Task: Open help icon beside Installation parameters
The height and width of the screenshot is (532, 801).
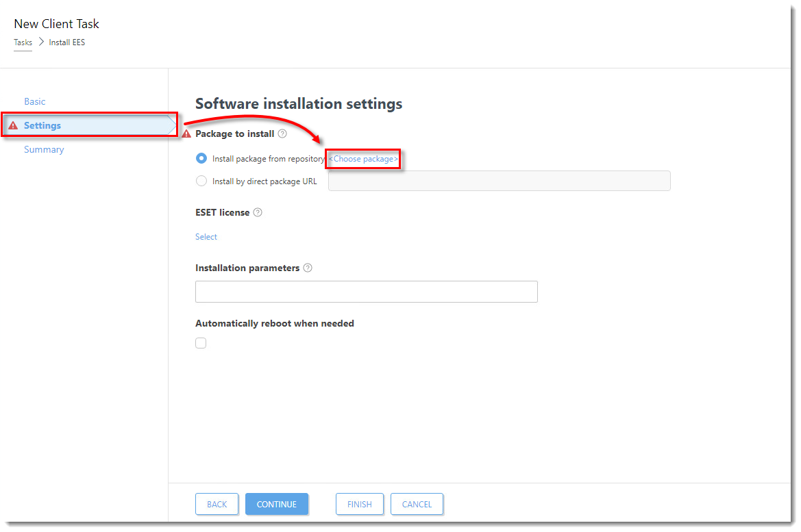Action: click(x=308, y=268)
